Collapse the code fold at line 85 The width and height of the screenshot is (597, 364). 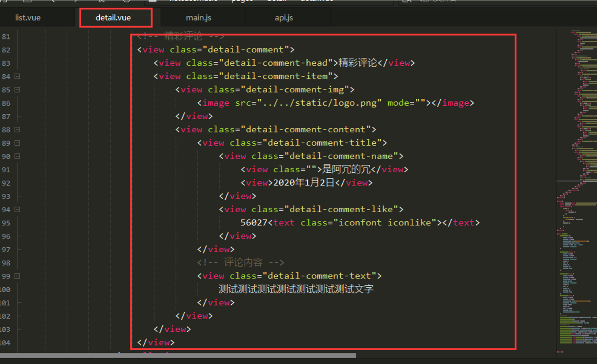pyautogui.click(x=17, y=90)
